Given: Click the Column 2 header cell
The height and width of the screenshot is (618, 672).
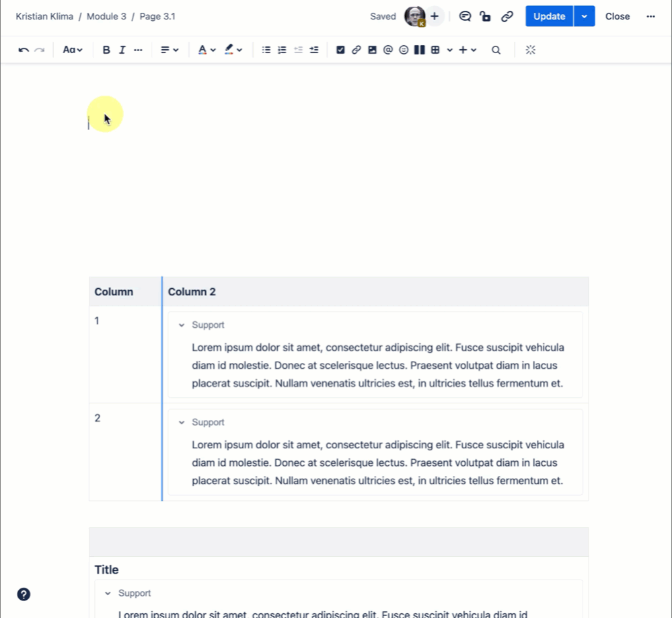Looking at the screenshot, I should tap(375, 291).
